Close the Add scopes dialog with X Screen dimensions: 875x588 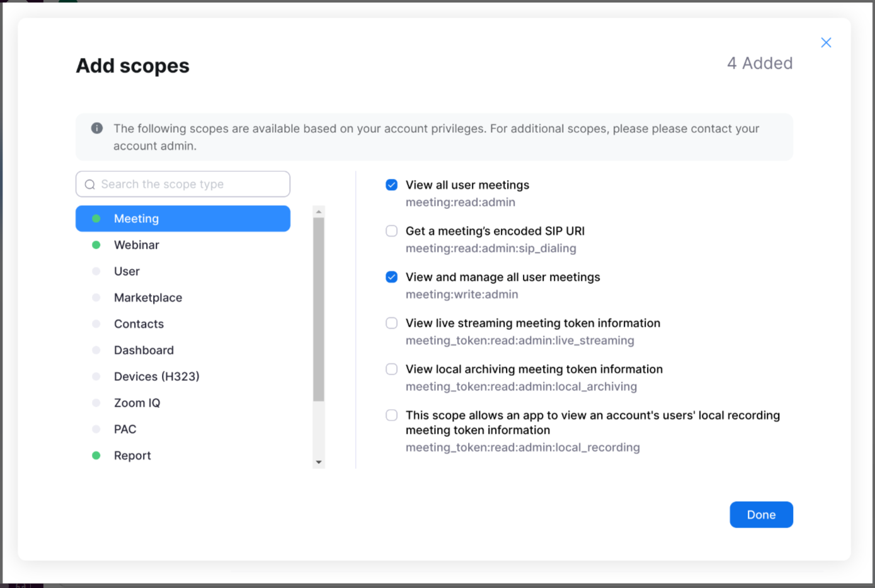click(x=826, y=42)
